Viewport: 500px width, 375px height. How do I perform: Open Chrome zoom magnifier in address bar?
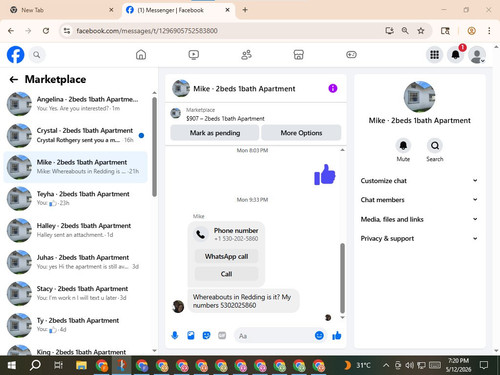(405, 31)
